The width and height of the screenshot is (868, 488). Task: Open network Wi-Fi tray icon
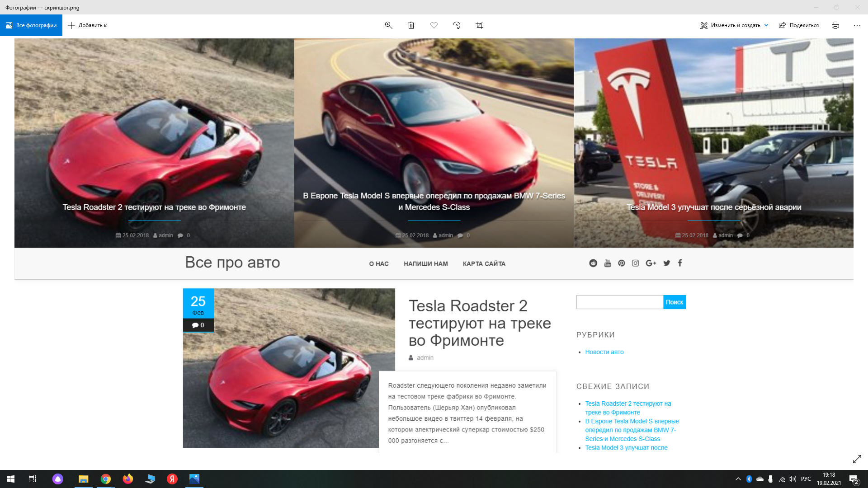click(782, 479)
